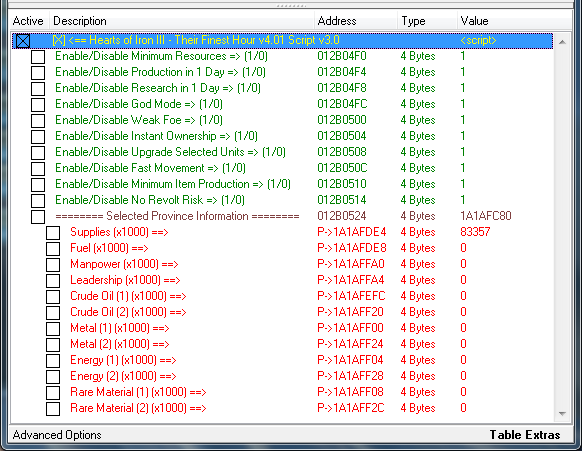
Task: Select 'Enable/Disable God Mode' description
Action: click(139, 104)
